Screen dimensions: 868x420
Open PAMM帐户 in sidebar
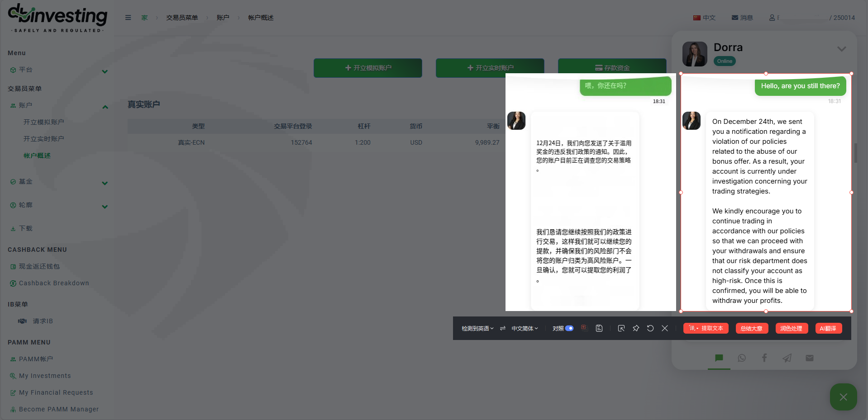click(36, 359)
